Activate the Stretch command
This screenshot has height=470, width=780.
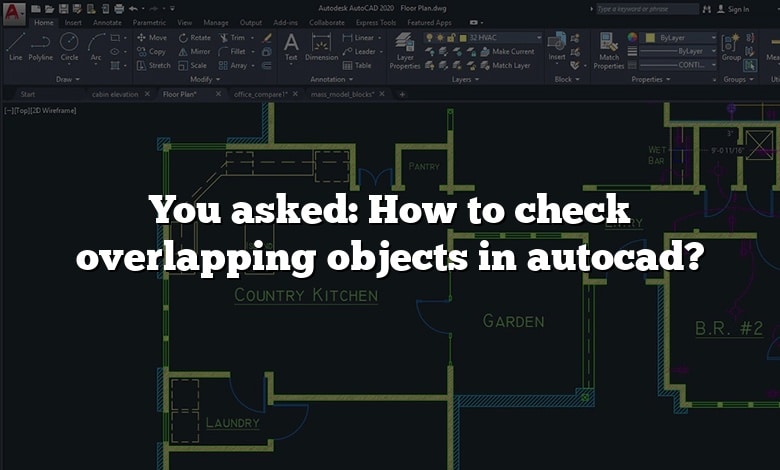click(x=154, y=65)
